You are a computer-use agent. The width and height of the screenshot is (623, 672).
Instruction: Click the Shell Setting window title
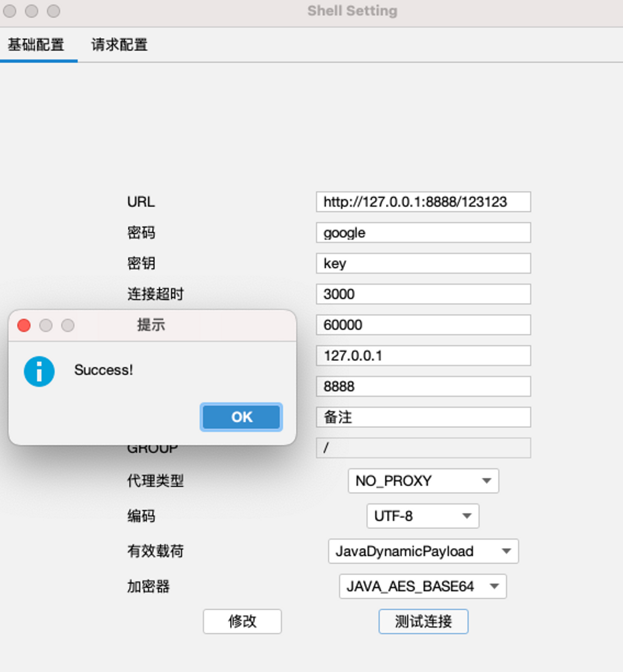point(352,11)
